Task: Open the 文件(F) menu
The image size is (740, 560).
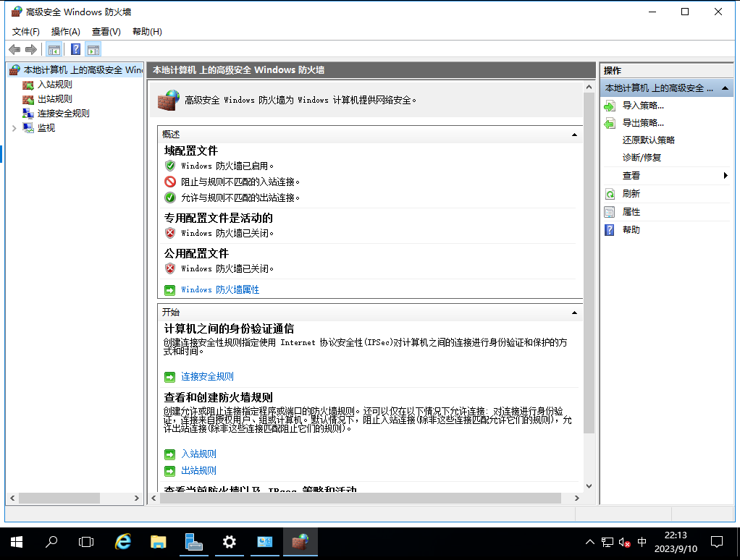Action: pyautogui.click(x=26, y=32)
